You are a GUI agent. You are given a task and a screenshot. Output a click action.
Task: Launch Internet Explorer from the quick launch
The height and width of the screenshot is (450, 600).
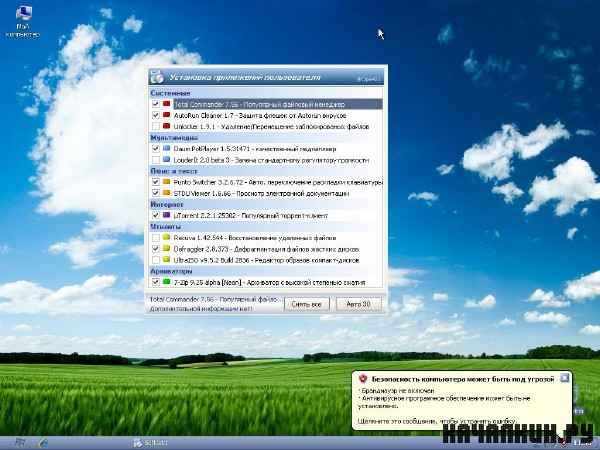(44, 443)
